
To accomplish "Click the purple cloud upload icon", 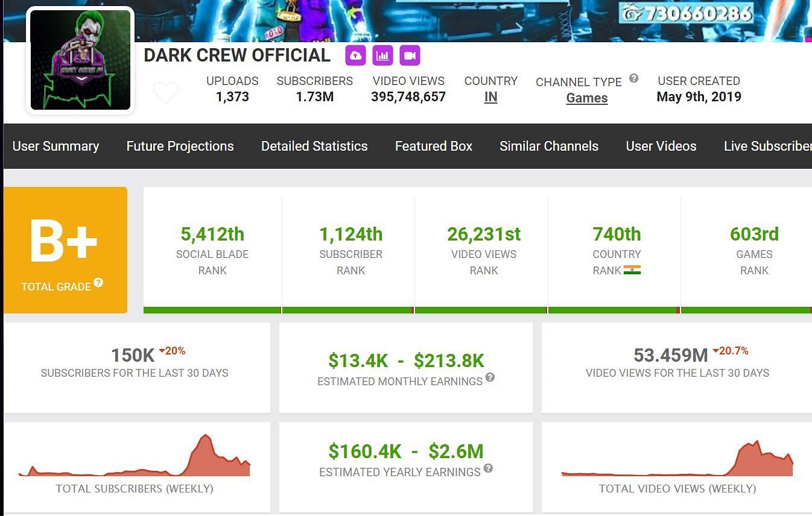I will tap(355, 55).
